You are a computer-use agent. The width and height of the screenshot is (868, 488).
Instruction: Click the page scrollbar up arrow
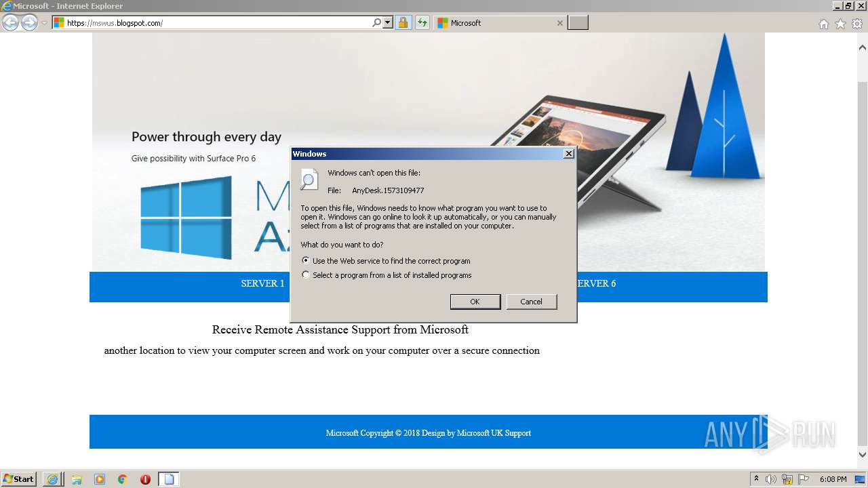863,48
